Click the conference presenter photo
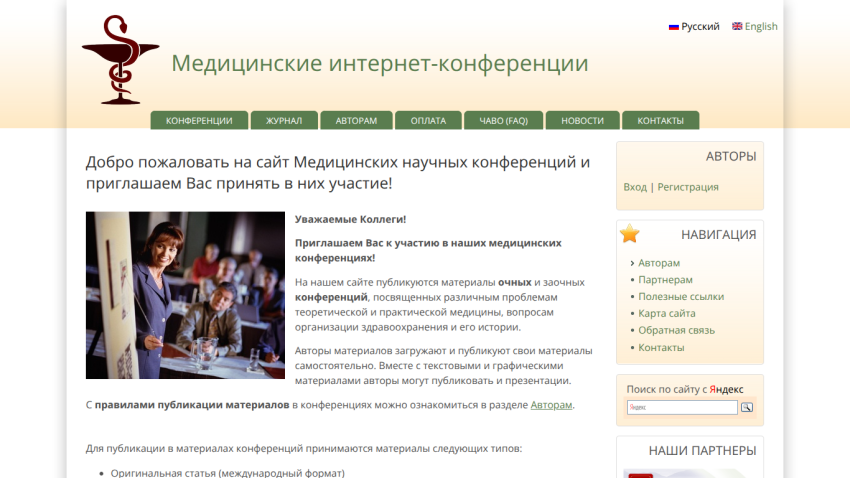This screenshot has width=850, height=478. point(185,295)
